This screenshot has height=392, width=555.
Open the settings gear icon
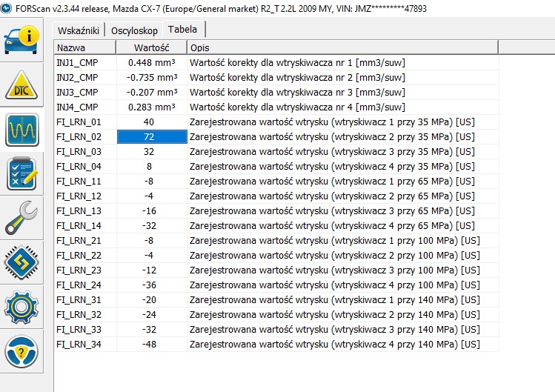pyautogui.click(x=23, y=306)
